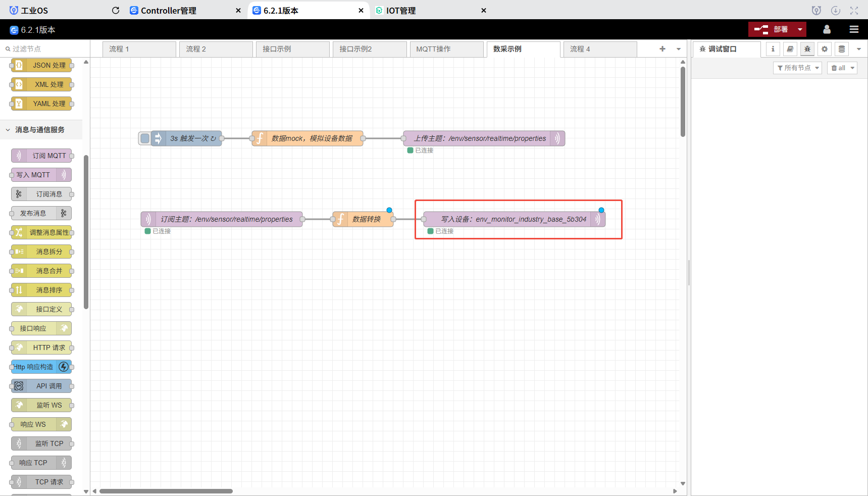Reload the page with the refresh icon
The width and height of the screenshot is (868, 496).
116,10
